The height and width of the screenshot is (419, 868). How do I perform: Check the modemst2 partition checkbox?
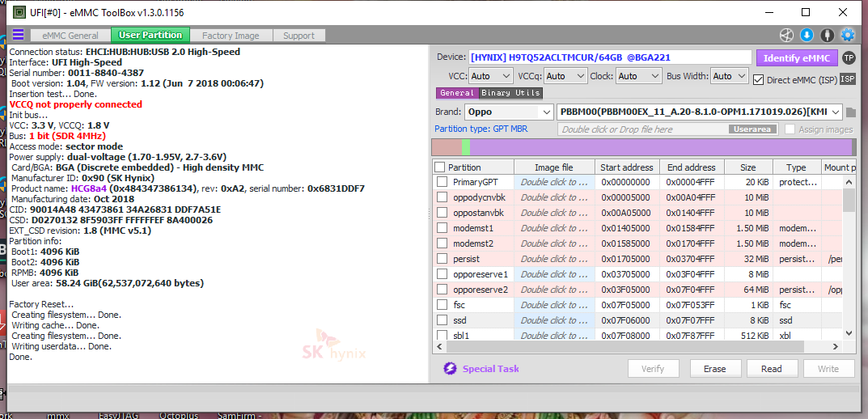(x=442, y=243)
